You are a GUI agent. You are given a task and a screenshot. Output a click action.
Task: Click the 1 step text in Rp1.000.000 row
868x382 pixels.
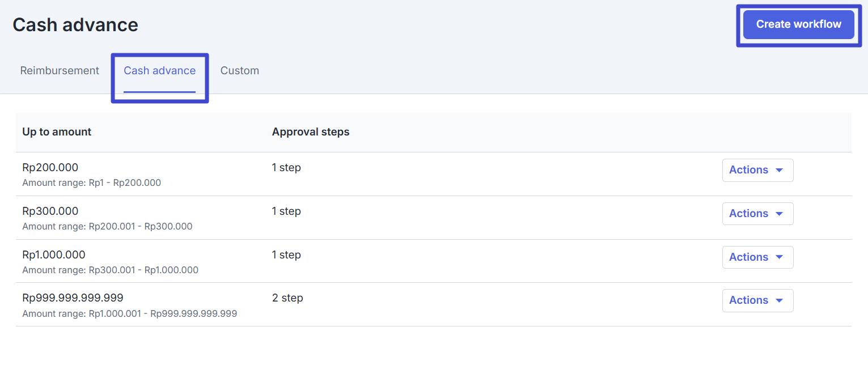[286, 255]
